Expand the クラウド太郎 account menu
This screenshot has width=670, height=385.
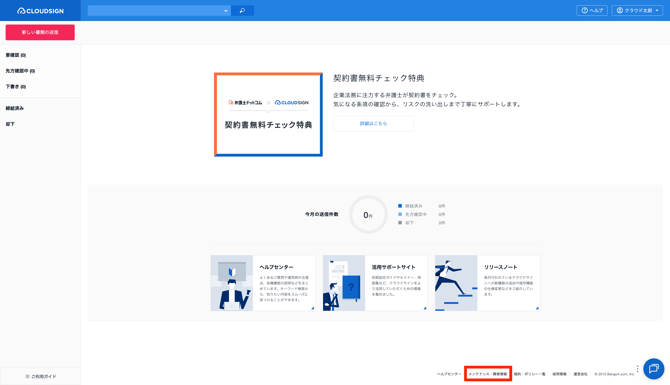click(637, 11)
